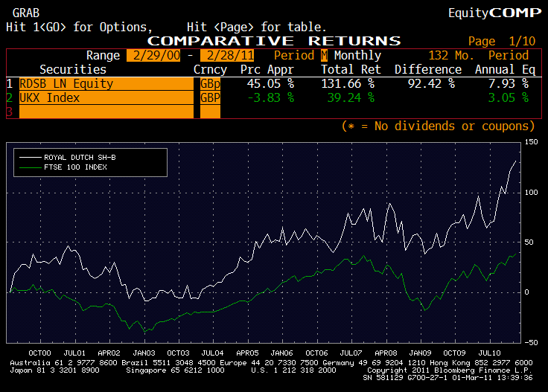Select the Period M input box
548x392 pixels.
click(325, 56)
